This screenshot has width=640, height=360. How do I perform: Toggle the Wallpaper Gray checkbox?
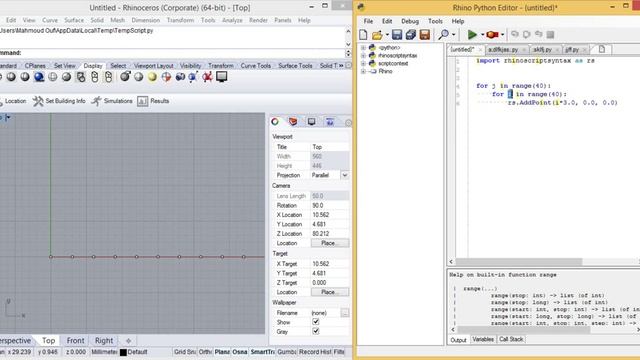[316, 331]
